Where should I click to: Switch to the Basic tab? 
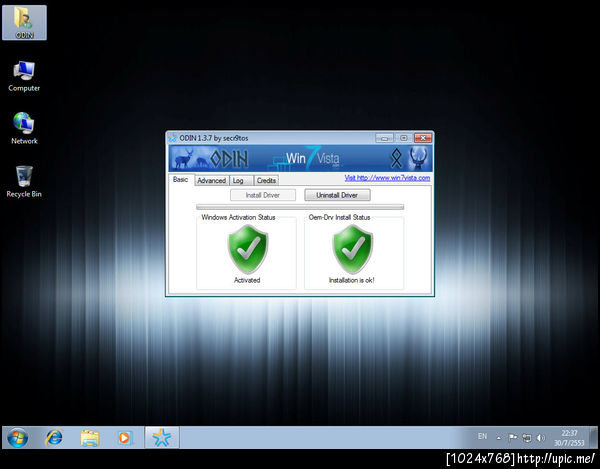pyautogui.click(x=181, y=179)
